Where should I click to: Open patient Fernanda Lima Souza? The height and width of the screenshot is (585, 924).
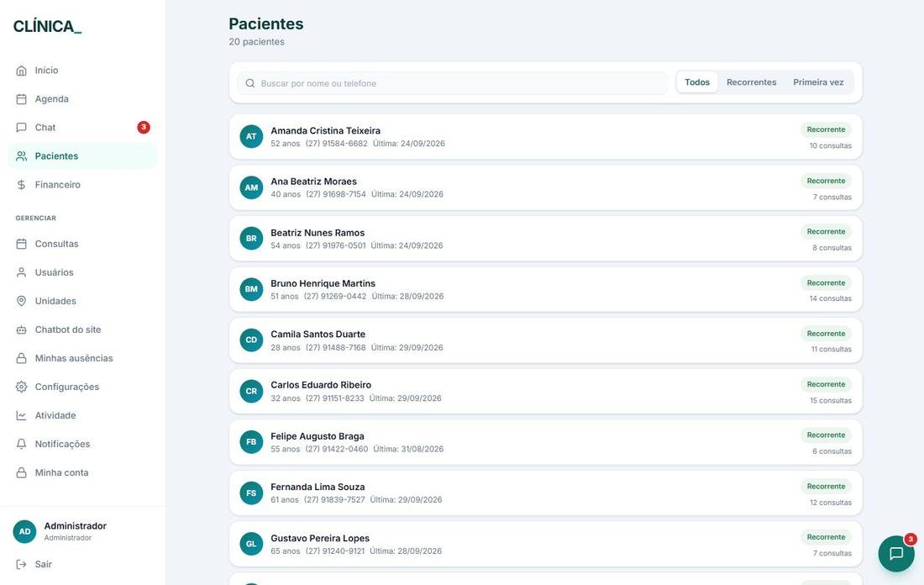pyautogui.click(x=546, y=493)
